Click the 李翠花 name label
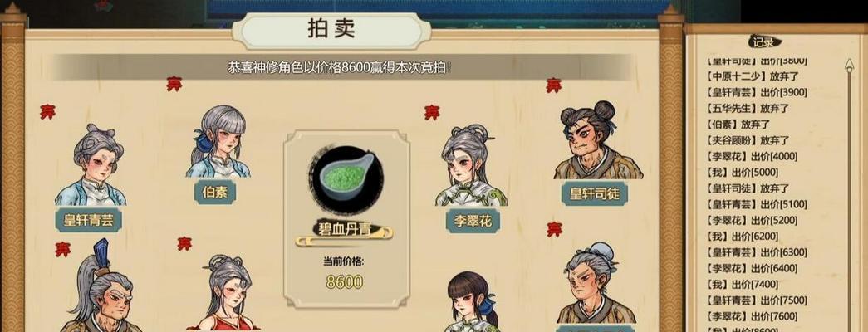 click(x=473, y=221)
